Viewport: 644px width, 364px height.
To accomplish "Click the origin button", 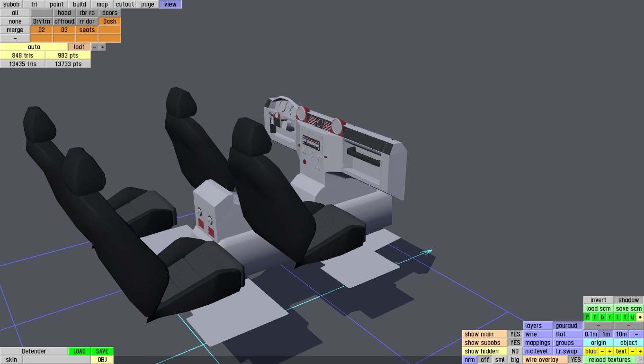I will (x=599, y=343).
